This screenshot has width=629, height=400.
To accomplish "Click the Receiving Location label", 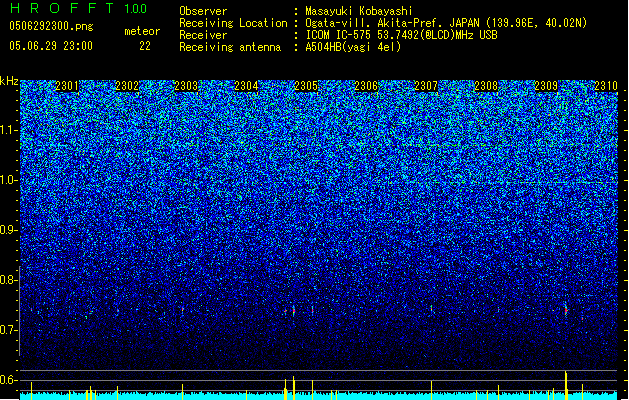I will pyautogui.click(x=233, y=23).
